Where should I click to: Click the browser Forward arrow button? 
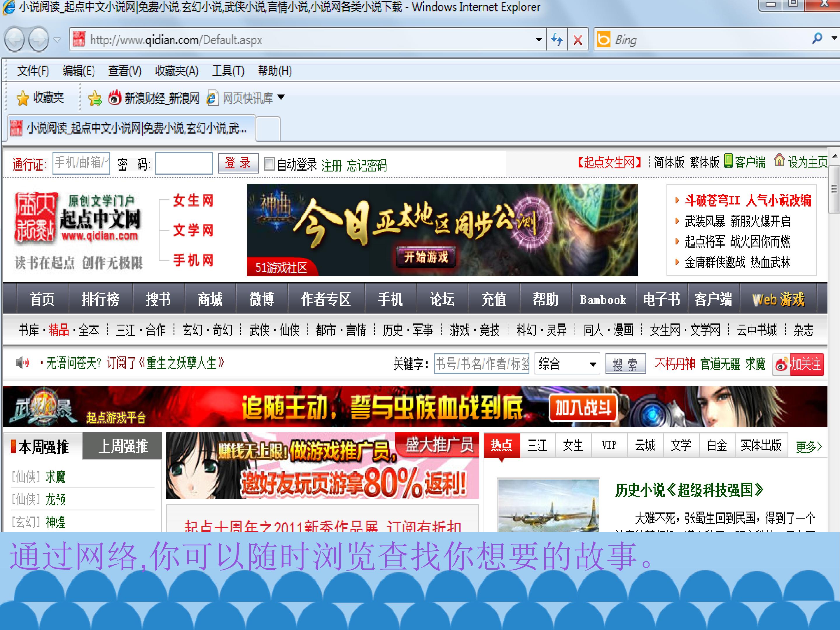coord(39,39)
